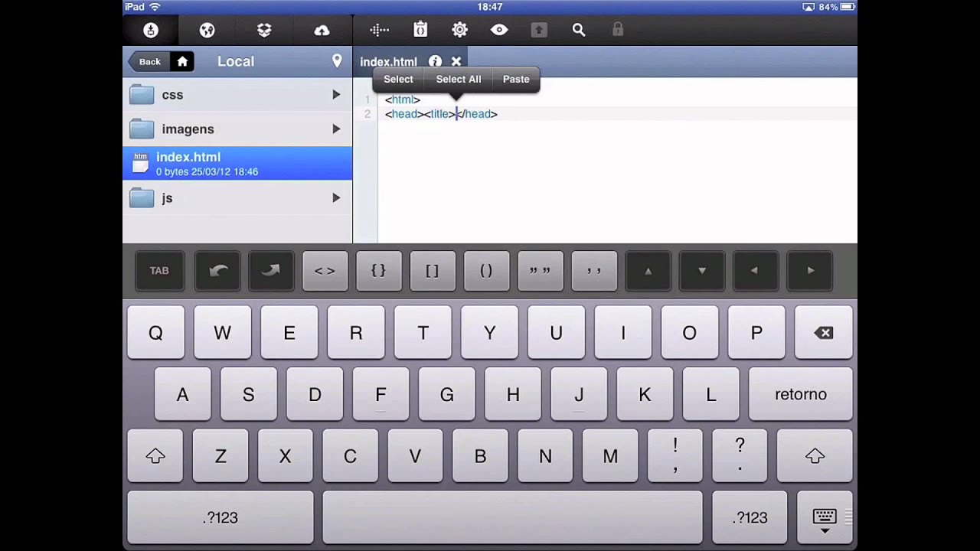Image resolution: width=980 pixels, height=551 pixels.
Task: Tap the location pin icon
Action: (337, 61)
